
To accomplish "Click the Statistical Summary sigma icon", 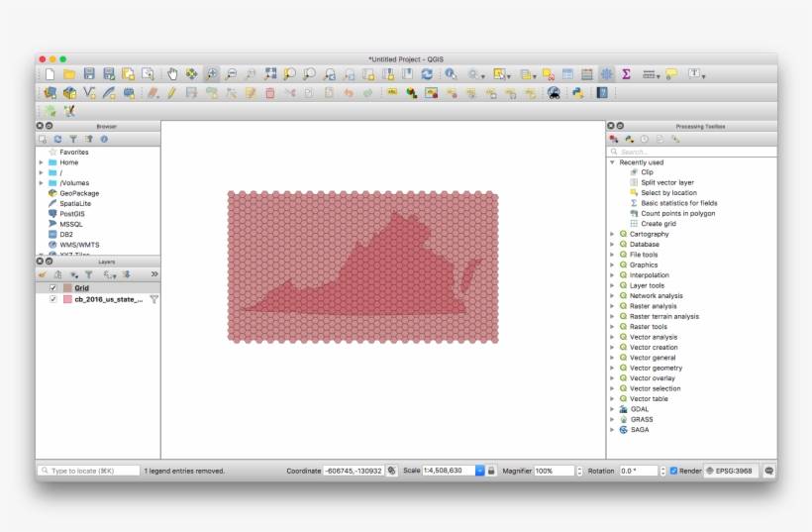I will (626, 74).
